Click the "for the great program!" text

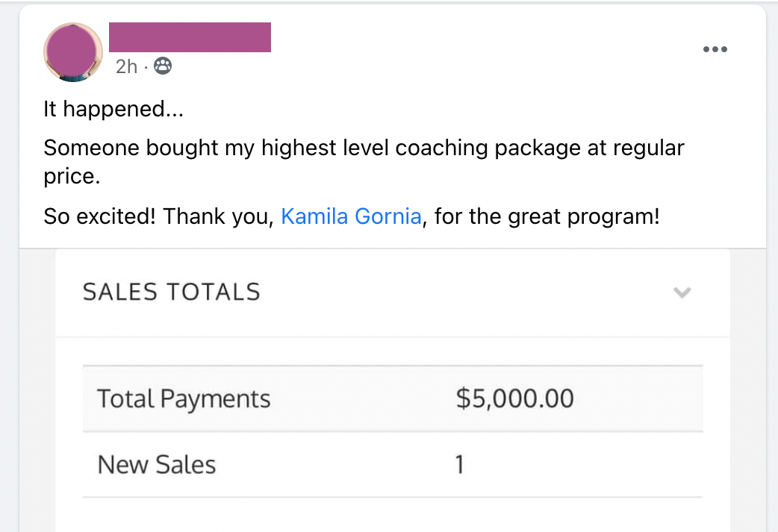547,217
